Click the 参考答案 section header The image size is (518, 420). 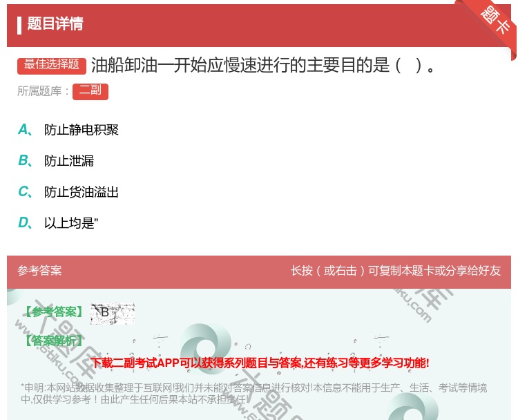(x=39, y=271)
